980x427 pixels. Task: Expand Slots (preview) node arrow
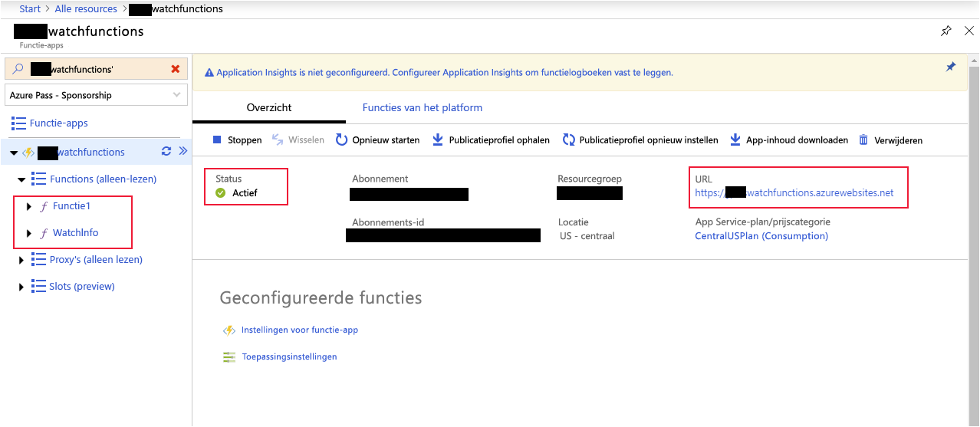[21, 287]
